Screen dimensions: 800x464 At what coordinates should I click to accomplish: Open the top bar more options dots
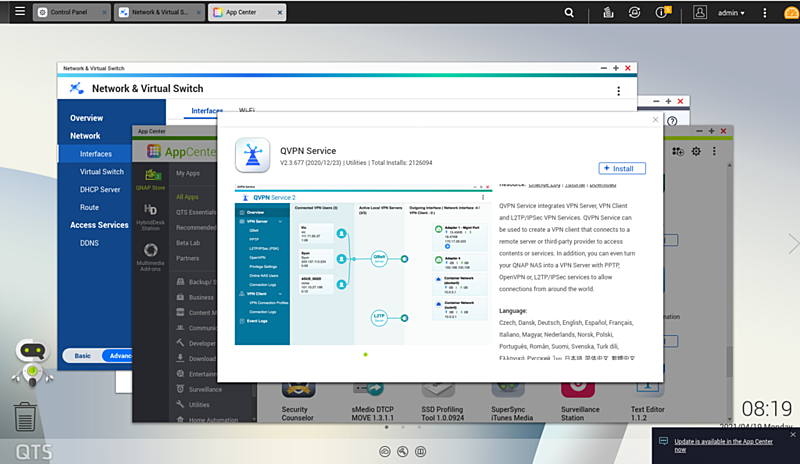764,13
